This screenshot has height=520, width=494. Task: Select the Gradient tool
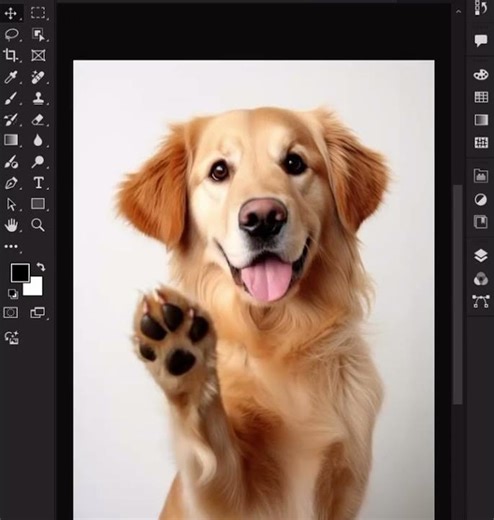[11, 140]
